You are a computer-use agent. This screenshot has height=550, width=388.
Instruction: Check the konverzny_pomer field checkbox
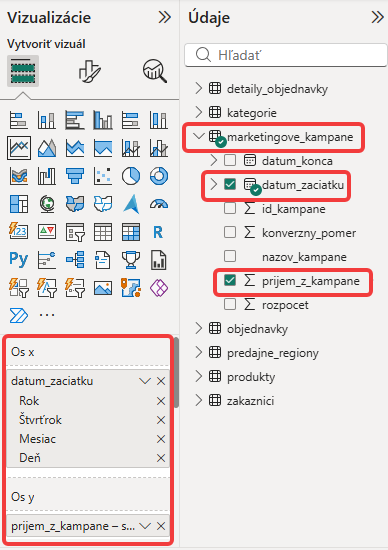click(230, 232)
